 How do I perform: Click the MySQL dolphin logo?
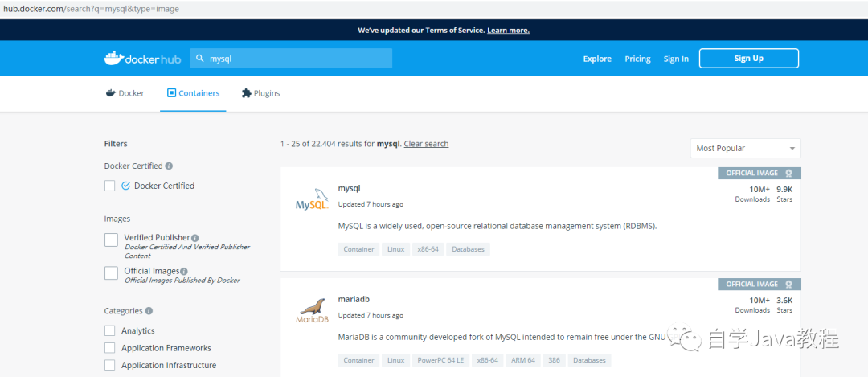(x=312, y=199)
